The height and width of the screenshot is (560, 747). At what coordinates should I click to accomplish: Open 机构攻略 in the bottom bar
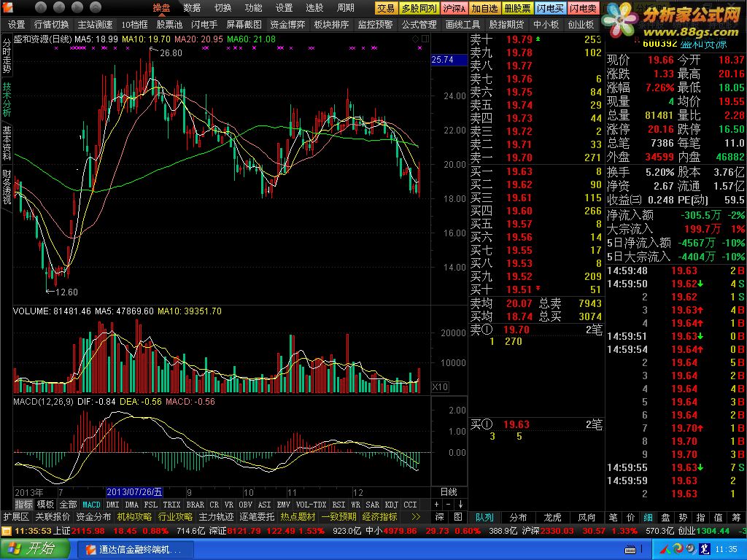pyautogui.click(x=134, y=517)
